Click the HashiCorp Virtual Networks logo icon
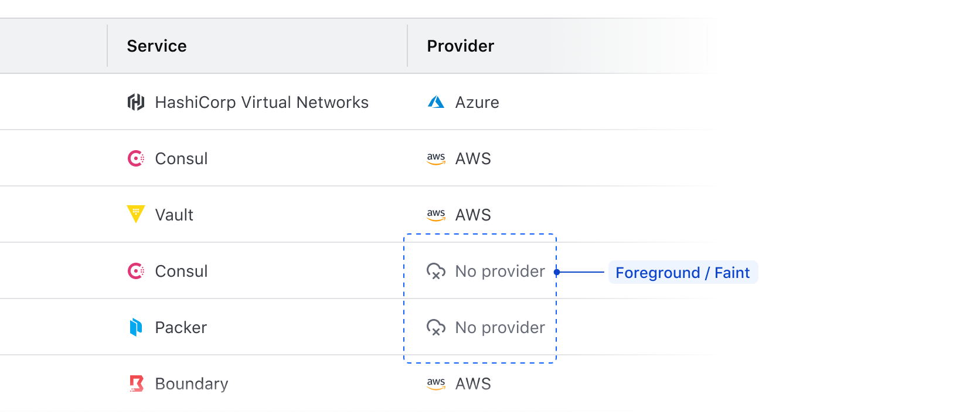Image resolution: width=980 pixels, height=414 pixels. (x=136, y=103)
